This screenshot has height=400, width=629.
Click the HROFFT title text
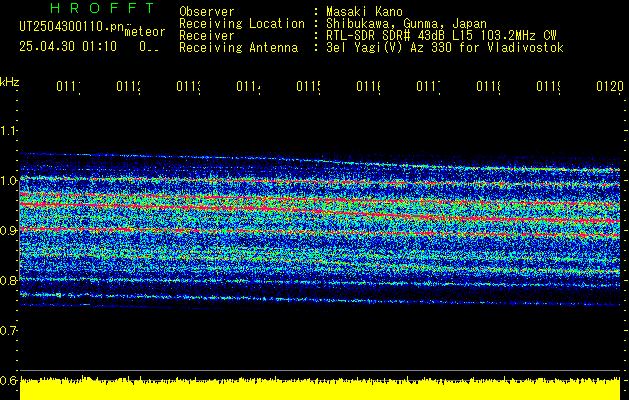pos(103,8)
